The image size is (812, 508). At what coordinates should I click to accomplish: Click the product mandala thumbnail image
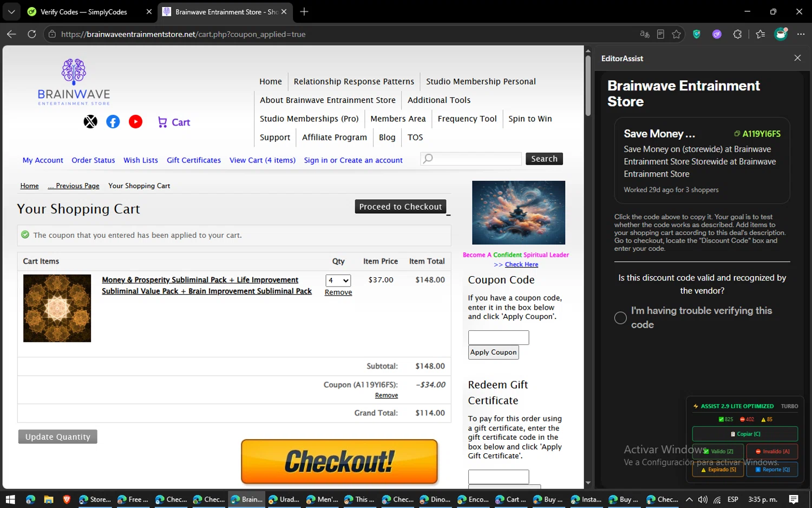click(57, 308)
